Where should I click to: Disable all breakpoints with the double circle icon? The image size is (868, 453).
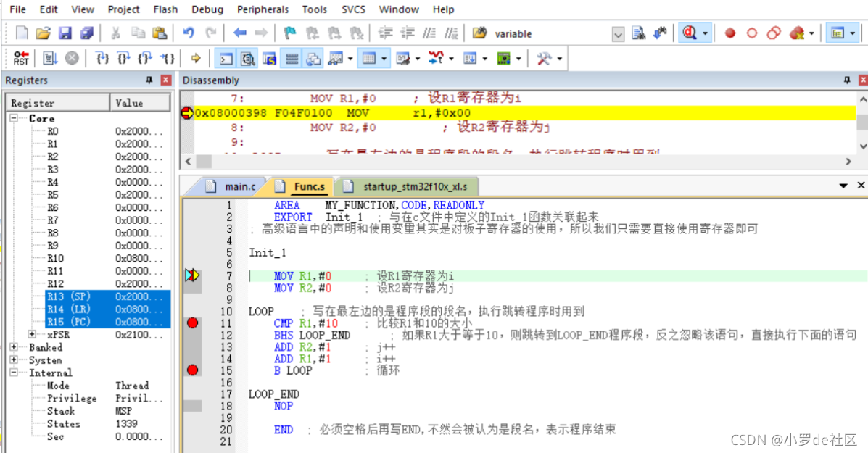(774, 33)
